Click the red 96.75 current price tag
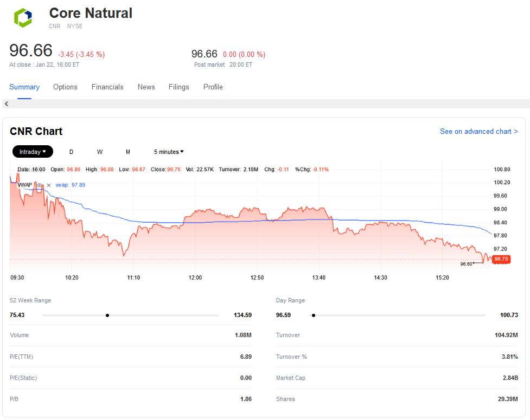The height and width of the screenshot is (420, 530). (x=501, y=259)
